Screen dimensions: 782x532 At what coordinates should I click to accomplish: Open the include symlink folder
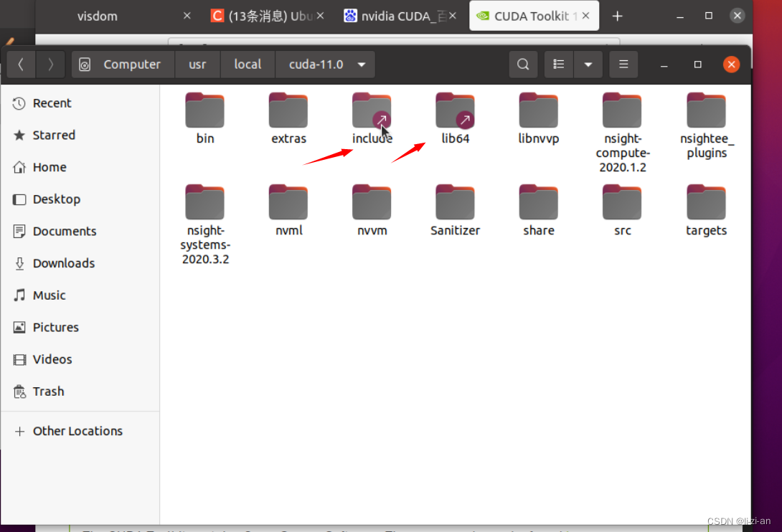[x=372, y=118]
